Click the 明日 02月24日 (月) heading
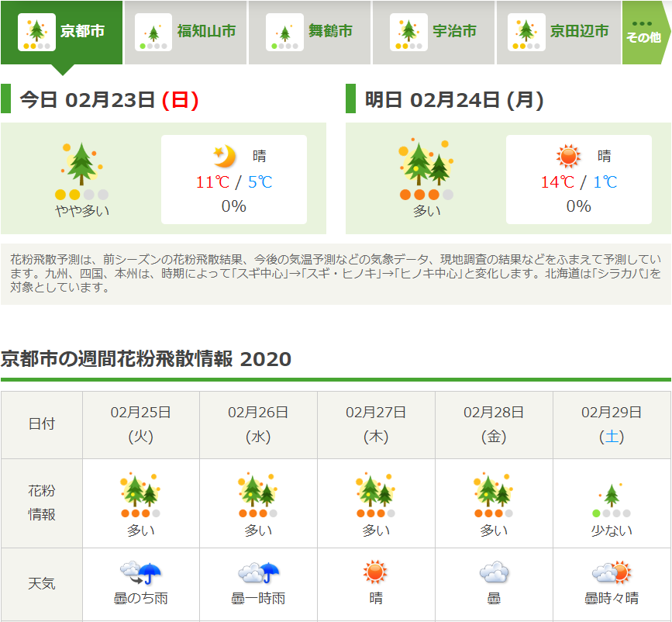Viewport: 672px width, 622px height. click(x=454, y=100)
